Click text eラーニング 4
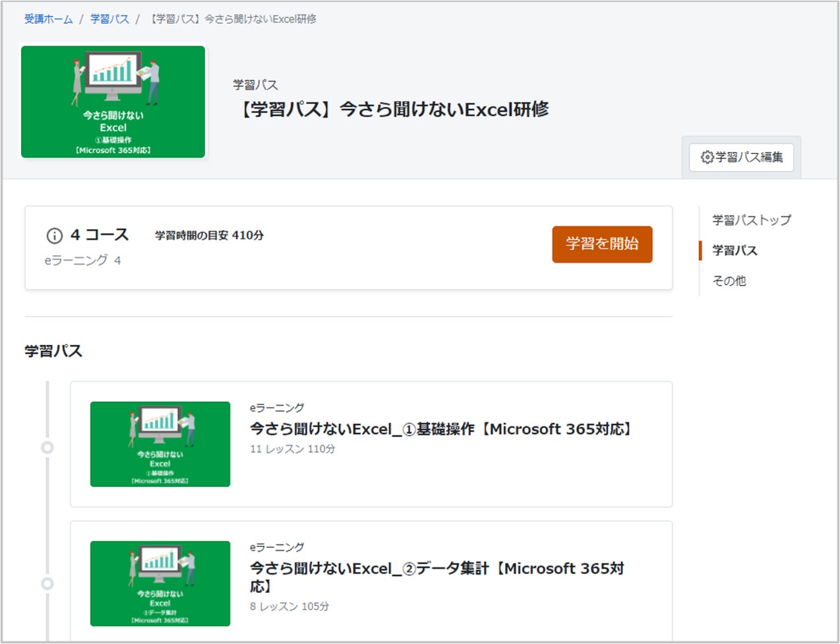This screenshot has width=840, height=644. click(82, 261)
